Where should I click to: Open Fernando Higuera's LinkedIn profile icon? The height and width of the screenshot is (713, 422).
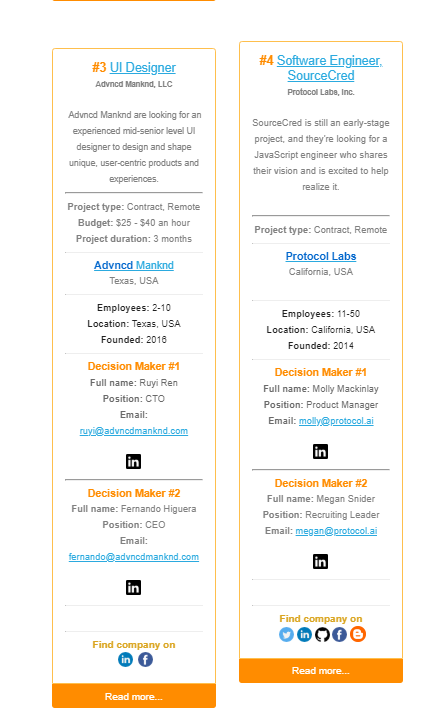tap(133, 587)
